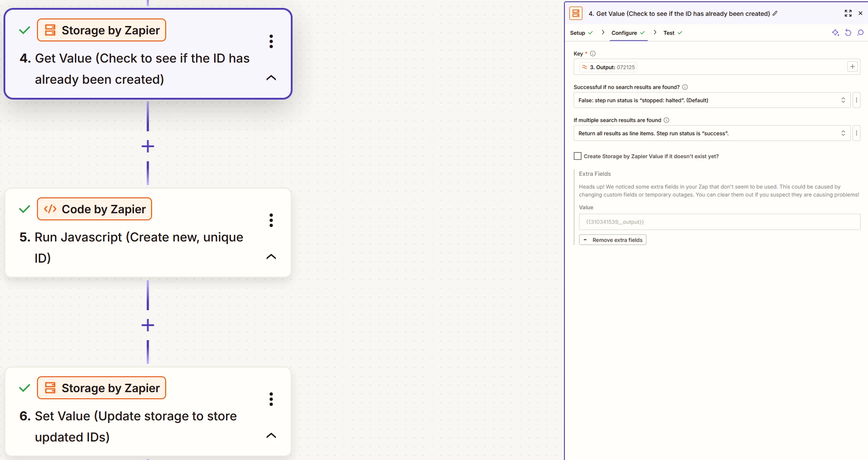Collapse step 5 Run Javascript card chevron
This screenshot has height=460, width=868.
click(x=271, y=257)
